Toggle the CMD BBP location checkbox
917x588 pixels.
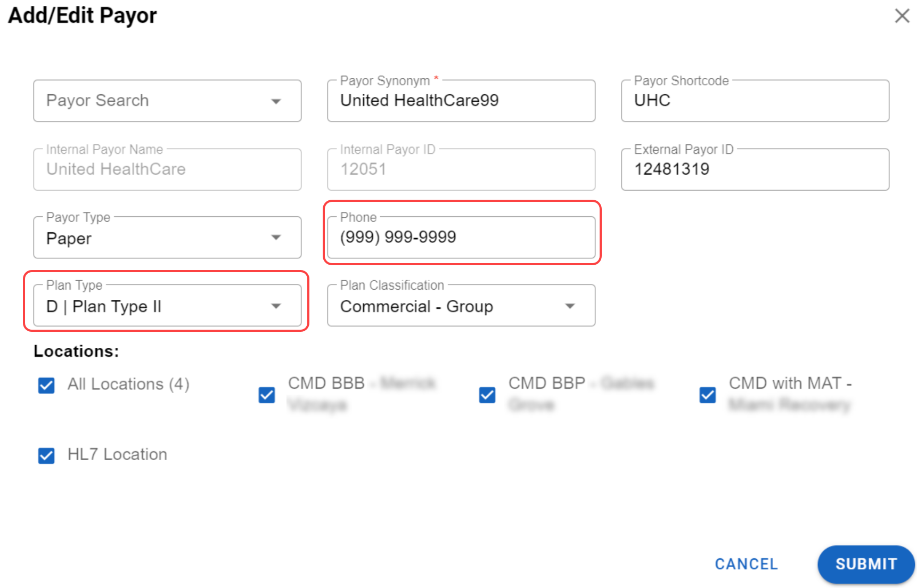pyautogui.click(x=487, y=395)
